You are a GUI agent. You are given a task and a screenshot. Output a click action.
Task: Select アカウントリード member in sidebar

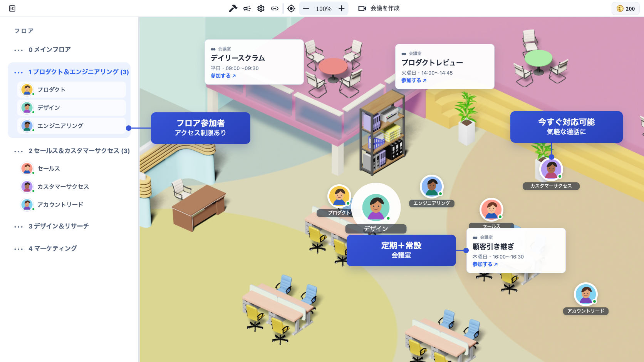point(72,205)
